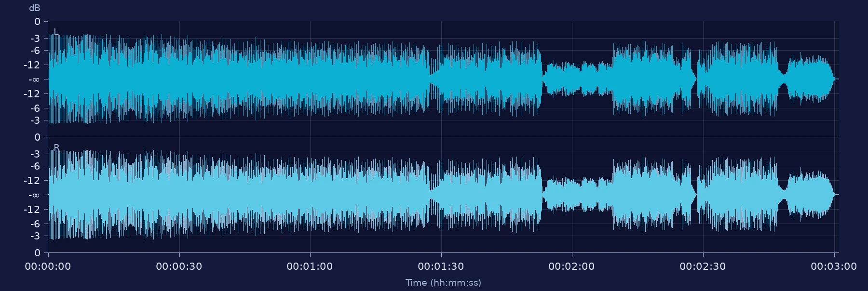Click the 00:00:30 time axis marker
The width and height of the screenshot is (868, 291).
coord(179,266)
